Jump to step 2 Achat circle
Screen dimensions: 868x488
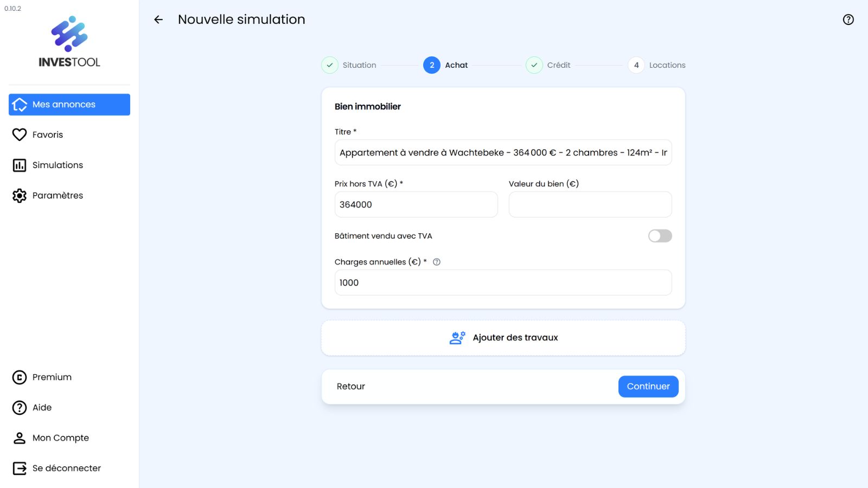coord(432,65)
